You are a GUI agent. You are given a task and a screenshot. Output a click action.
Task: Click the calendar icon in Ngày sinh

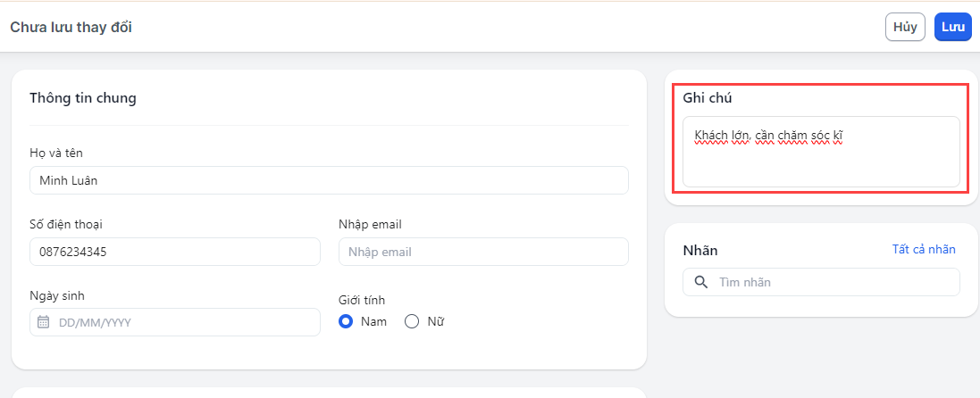[43, 322]
